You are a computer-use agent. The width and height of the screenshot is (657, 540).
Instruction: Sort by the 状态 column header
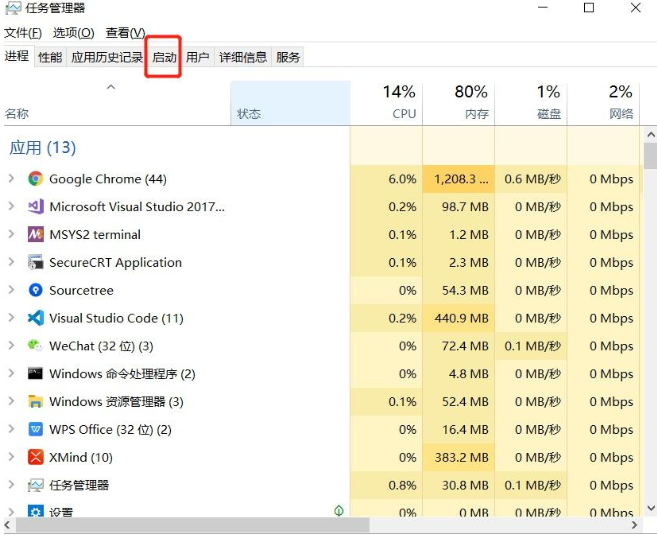pos(290,104)
